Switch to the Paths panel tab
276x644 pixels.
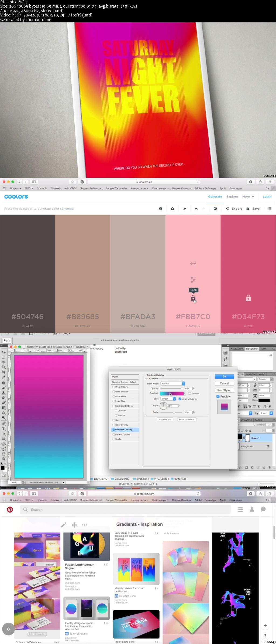pyautogui.click(x=258, y=420)
